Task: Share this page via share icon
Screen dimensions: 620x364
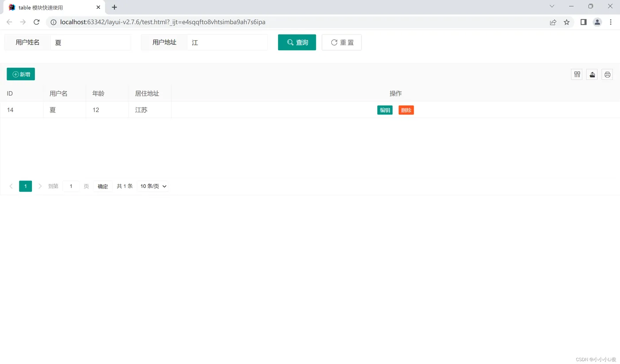Action: [x=553, y=22]
